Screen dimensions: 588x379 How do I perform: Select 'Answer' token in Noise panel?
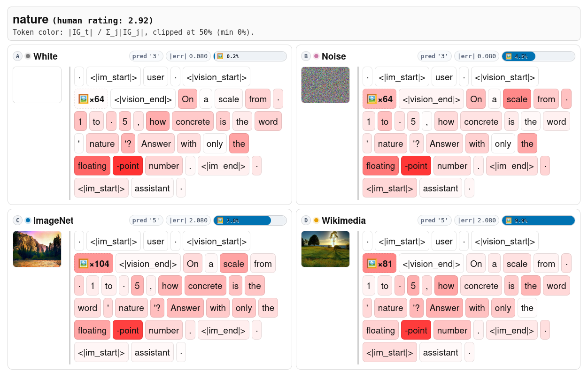[x=444, y=144]
